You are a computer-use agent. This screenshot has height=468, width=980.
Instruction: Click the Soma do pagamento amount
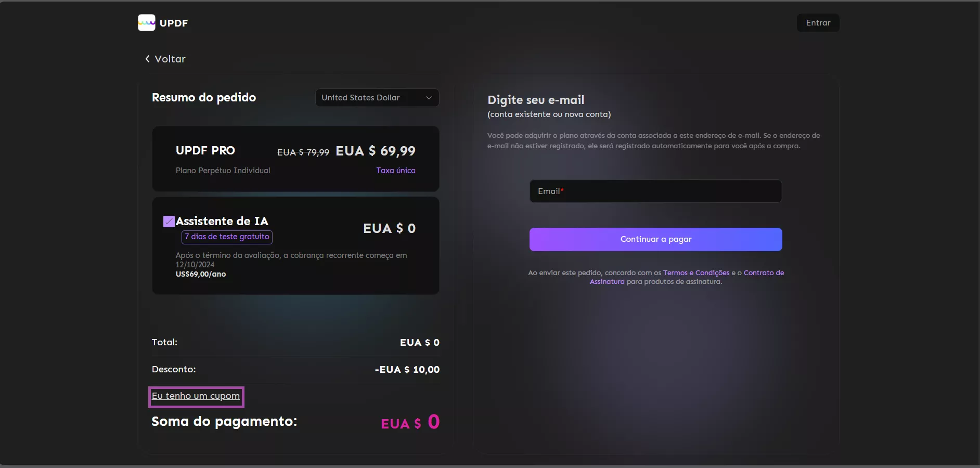point(410,422)
